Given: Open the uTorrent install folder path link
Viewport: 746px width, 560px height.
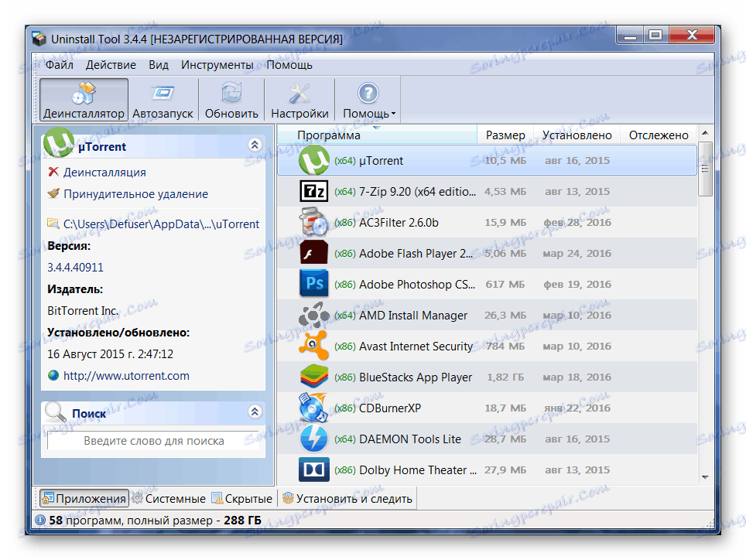Looking at the screenshot, I should coord(161,224).
